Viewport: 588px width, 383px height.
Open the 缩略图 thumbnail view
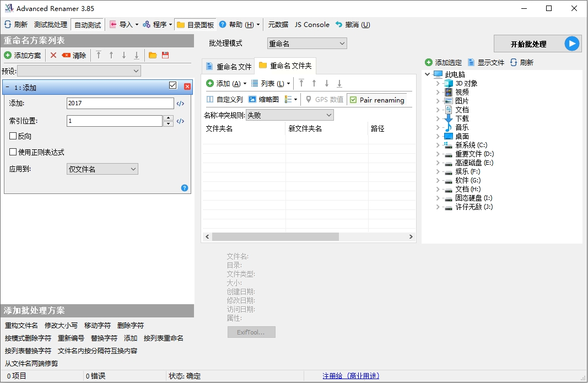(263, 100)
